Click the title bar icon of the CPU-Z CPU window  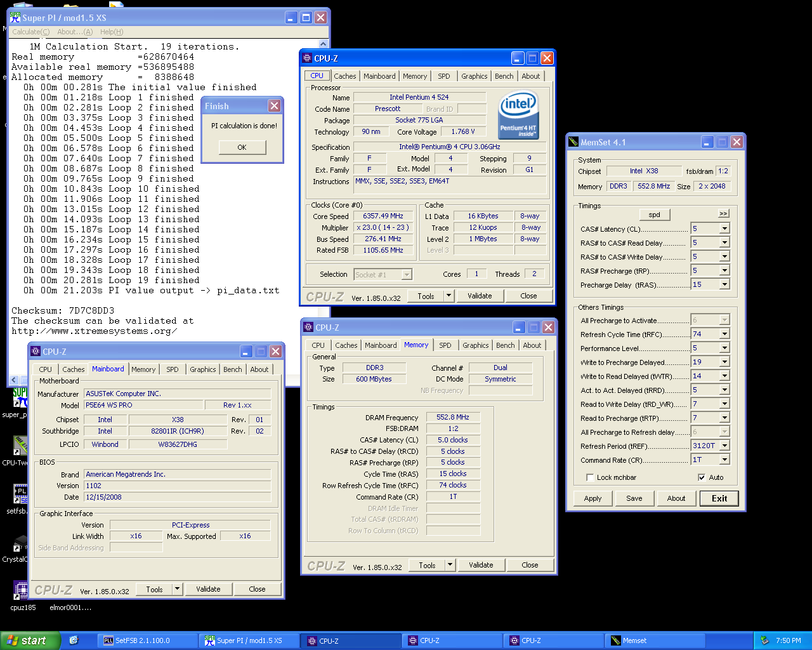(x=307, y=58)
